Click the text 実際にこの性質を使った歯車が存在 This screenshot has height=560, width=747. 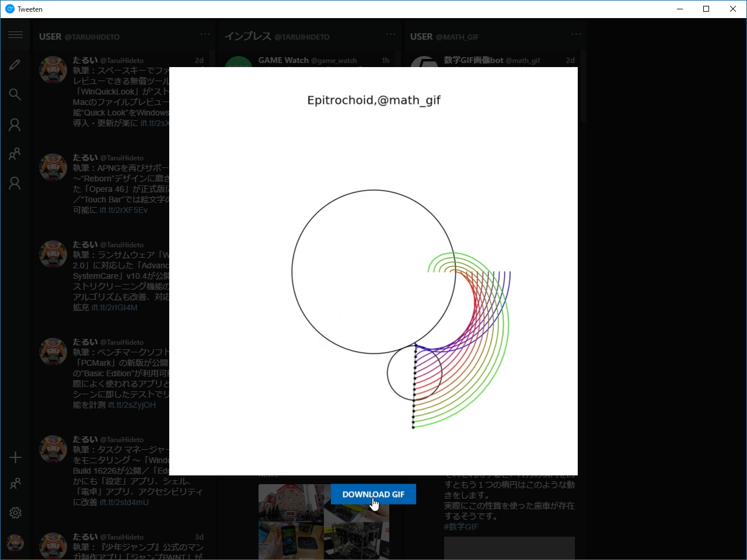(x=509, y=506)
